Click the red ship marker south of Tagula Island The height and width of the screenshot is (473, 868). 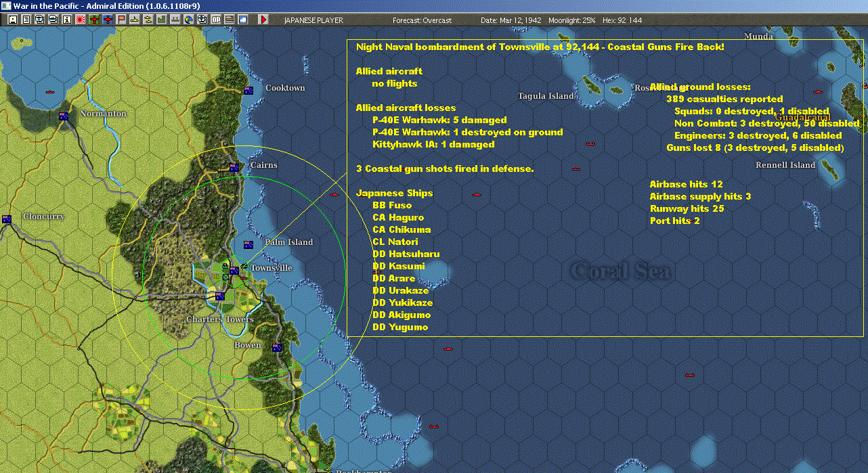590,143
